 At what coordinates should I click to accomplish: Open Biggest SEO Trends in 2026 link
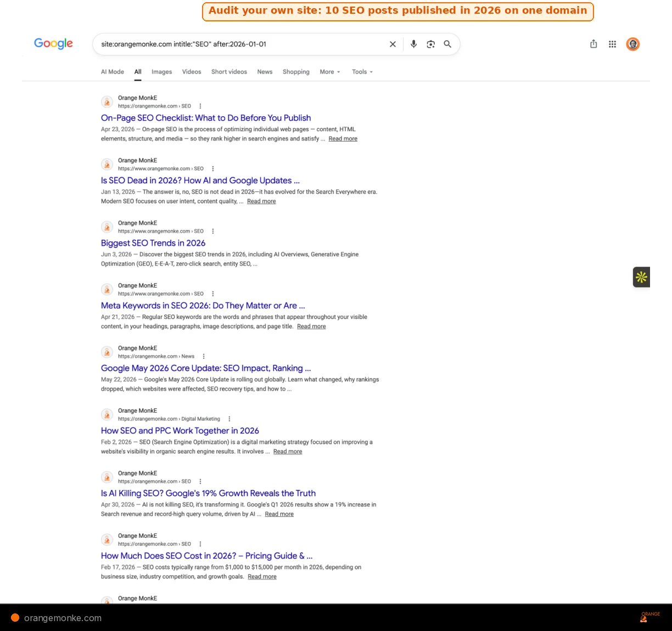153,243
